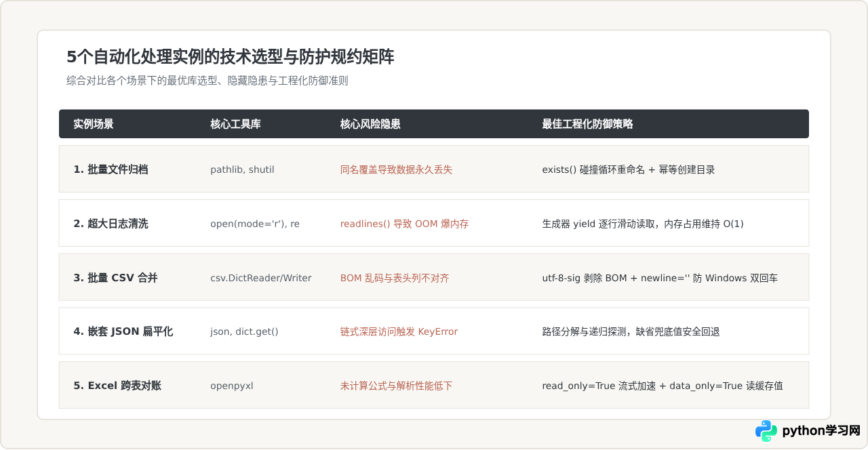Screen dimensions: 868x450
Task: Click the red text 未计算公式与解析性能低下
Action: (x=396, y=386)
